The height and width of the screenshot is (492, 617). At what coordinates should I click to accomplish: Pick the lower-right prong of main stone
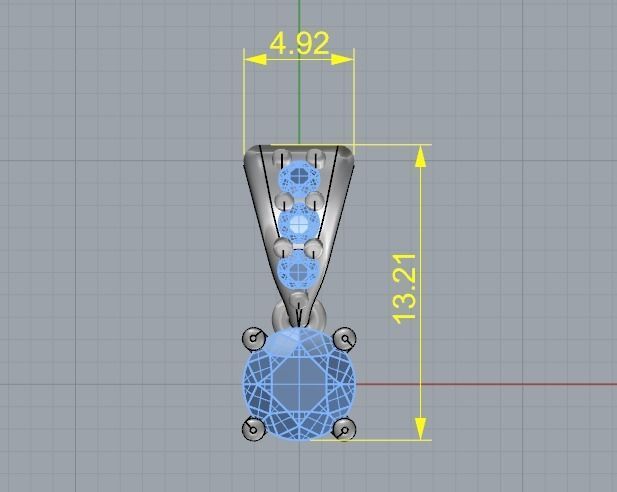[345, 429]
